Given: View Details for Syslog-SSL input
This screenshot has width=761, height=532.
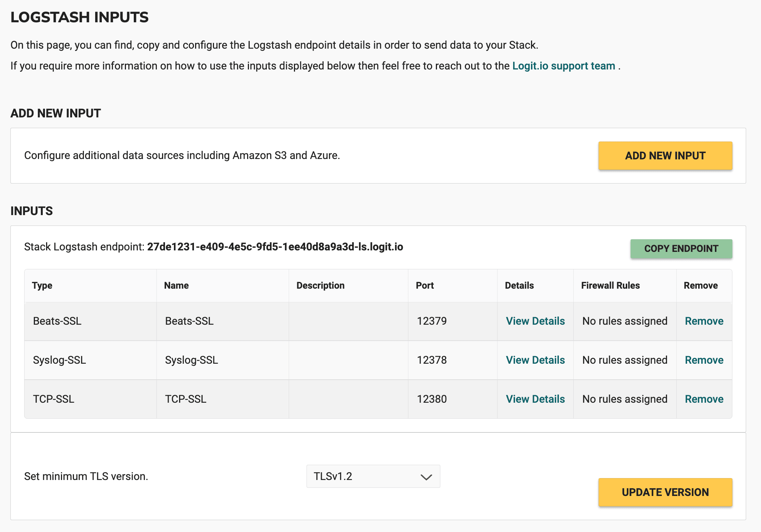Looking at the screenshot, I should [535, 360].
